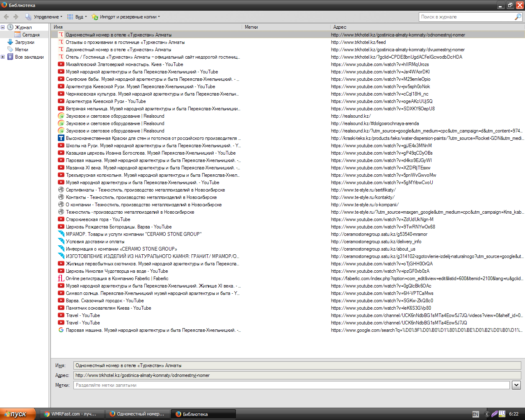This screenshot has width=525, height=420.
Task: Click YouTube icon of Старокиевская гора row
Action: click(x=61, y=219)
